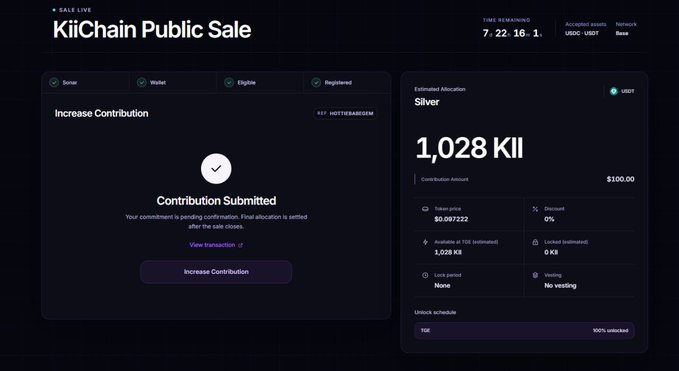Click the green Sale Live status dot
Image resolution: width=679 pixels, height=371 pixels.
54,10
